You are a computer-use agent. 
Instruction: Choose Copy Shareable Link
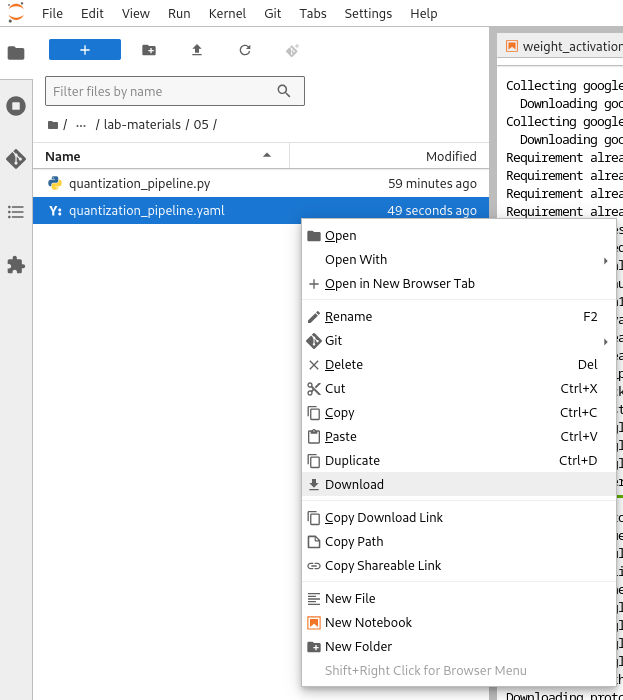point(459,566)
